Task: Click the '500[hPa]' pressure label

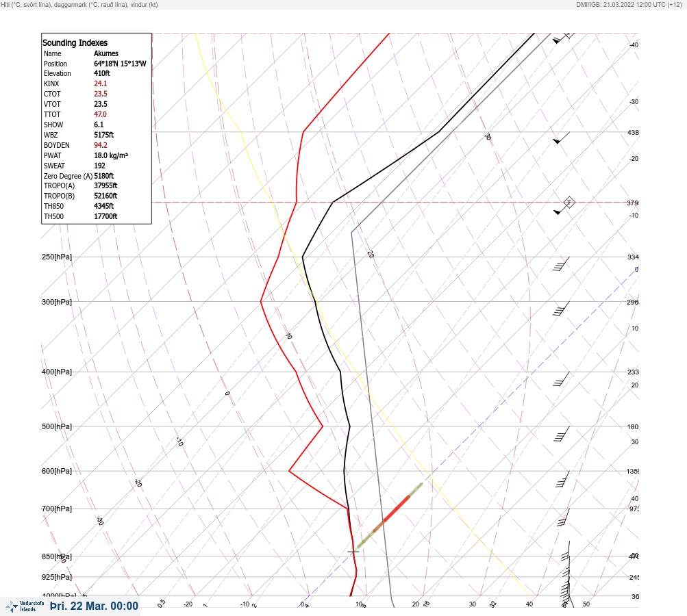Action: [57, 426]
